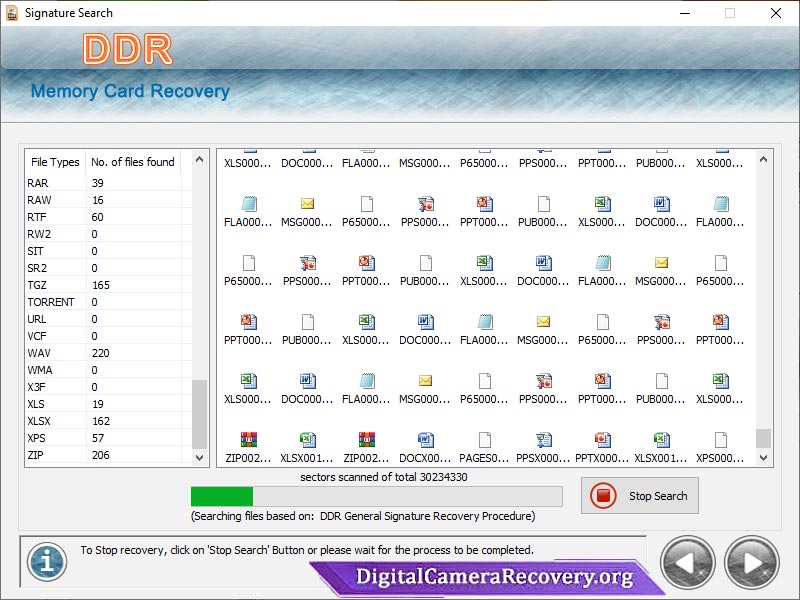Click the results pane scrollbar thumb
The height and width of the screenshot is (600, 800).
click(x=765, y=438)
